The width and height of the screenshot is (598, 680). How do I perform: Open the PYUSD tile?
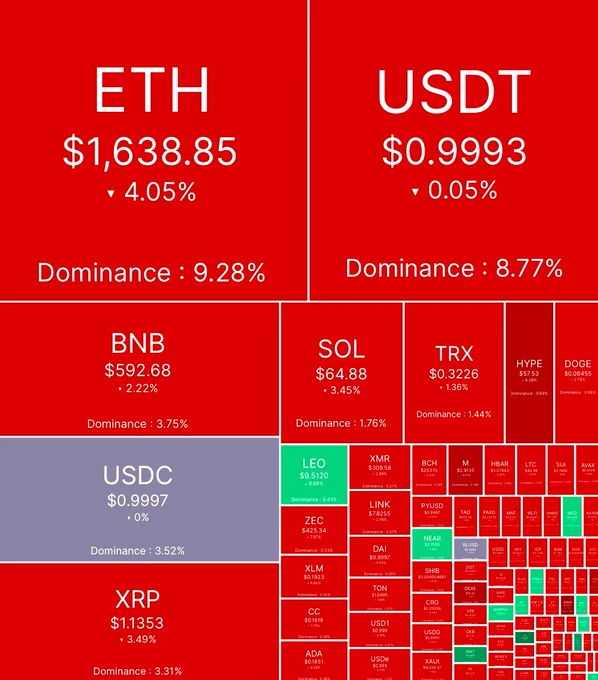click(x=432, y=512)
